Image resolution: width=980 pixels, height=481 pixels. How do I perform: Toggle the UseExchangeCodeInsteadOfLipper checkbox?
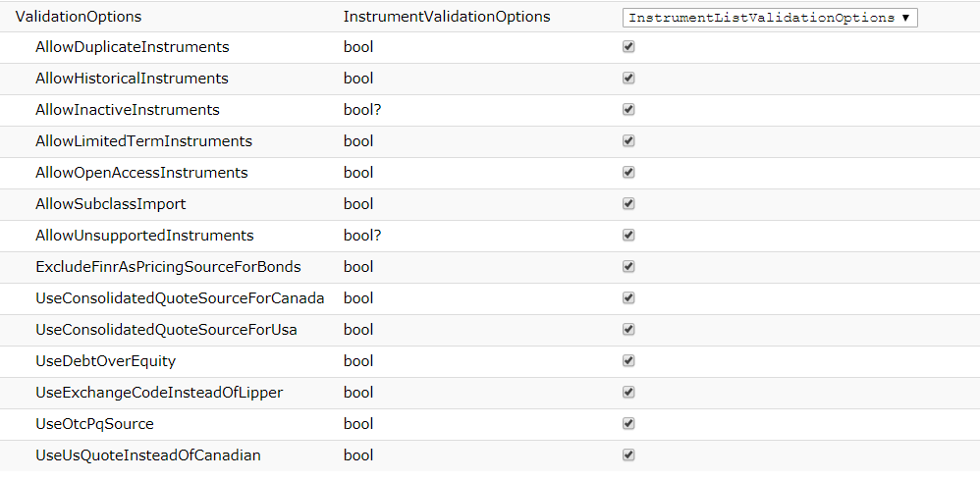(x=628, y=393)
